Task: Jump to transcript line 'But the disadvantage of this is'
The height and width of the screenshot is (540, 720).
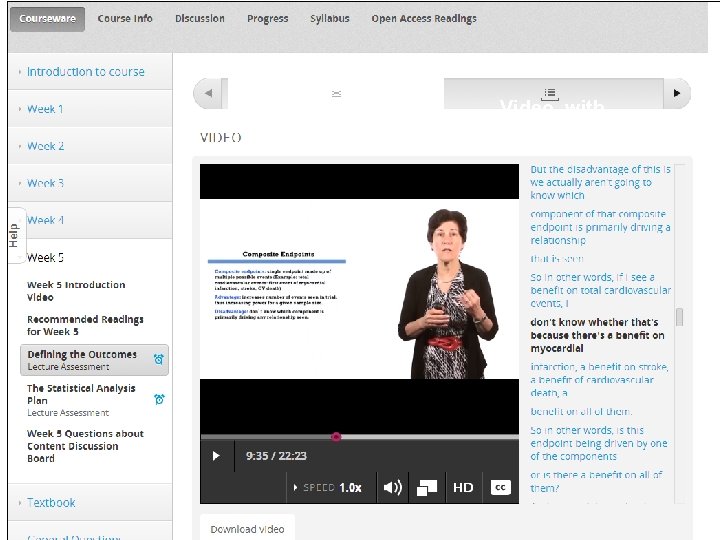Action: [x=600, y=182]
